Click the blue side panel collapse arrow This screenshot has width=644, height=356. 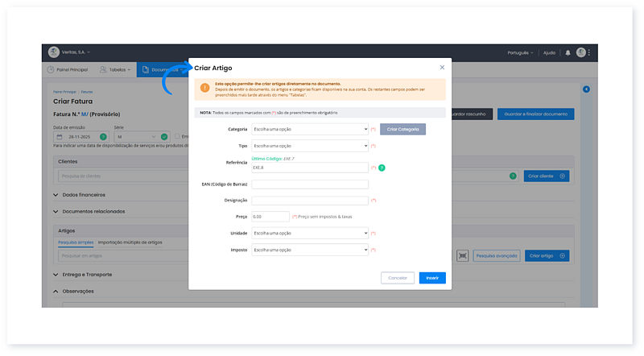click(586, 89)
